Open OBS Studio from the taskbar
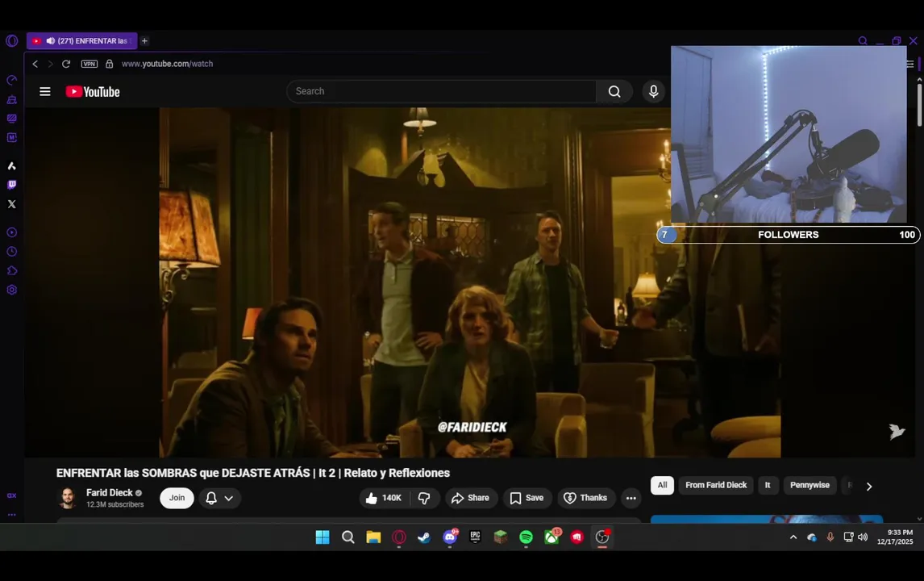 click(602, 537)
